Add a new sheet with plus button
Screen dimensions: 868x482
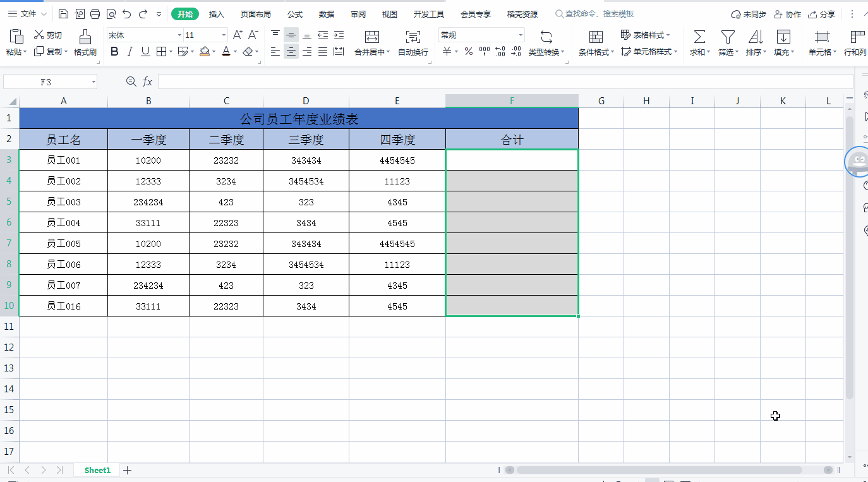pos(127,470)
